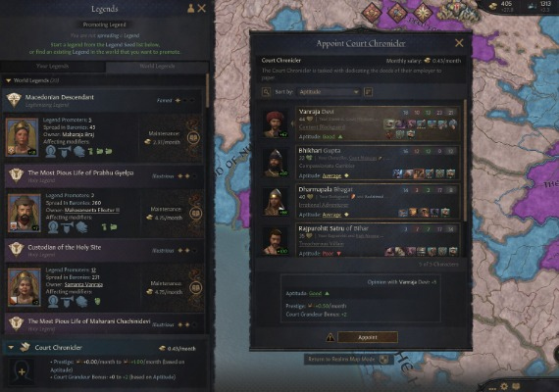Screen dimensions: 559x392
Task: Click the Appoint button
Action: [x=368, y=337]
